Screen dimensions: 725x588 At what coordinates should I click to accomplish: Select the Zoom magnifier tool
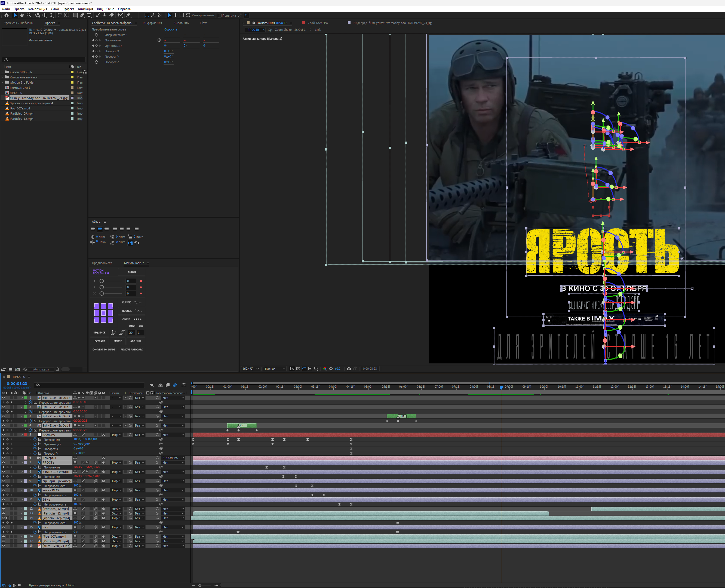[x=29, y=15]
